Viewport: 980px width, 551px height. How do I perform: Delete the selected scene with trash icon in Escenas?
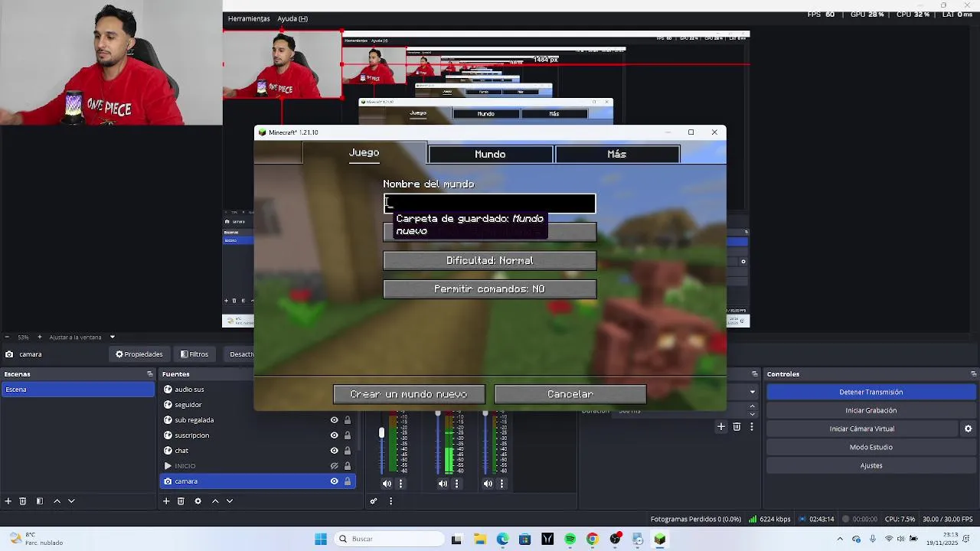tap(23, 501)
